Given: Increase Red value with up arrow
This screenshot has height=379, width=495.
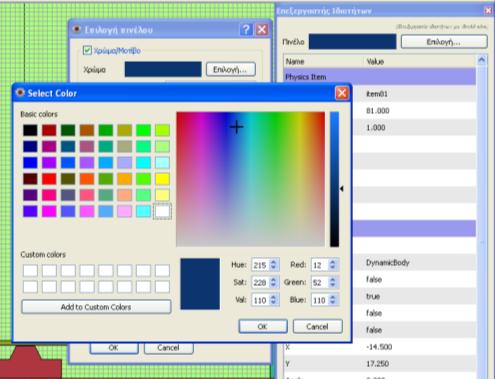Looking at the screenshot, I should [x=332, y=262].
